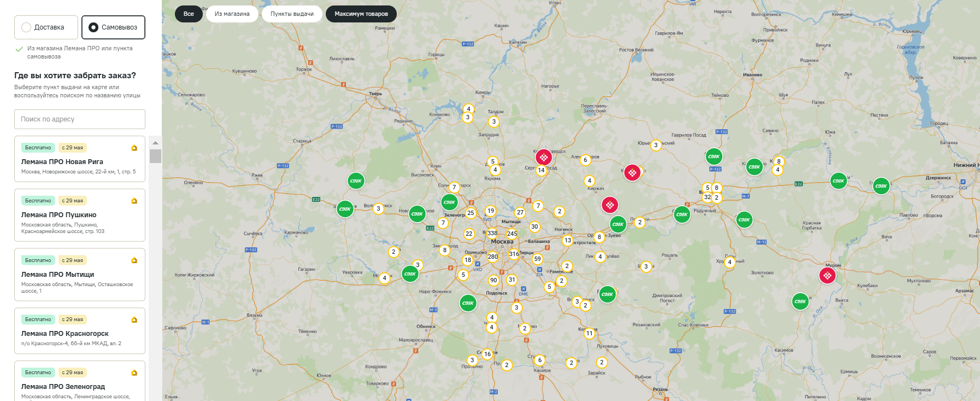Open the CDEK marker near Волоколамск
Image resolution: width=980 pixels, height=401 pixels.
(345, 208)
